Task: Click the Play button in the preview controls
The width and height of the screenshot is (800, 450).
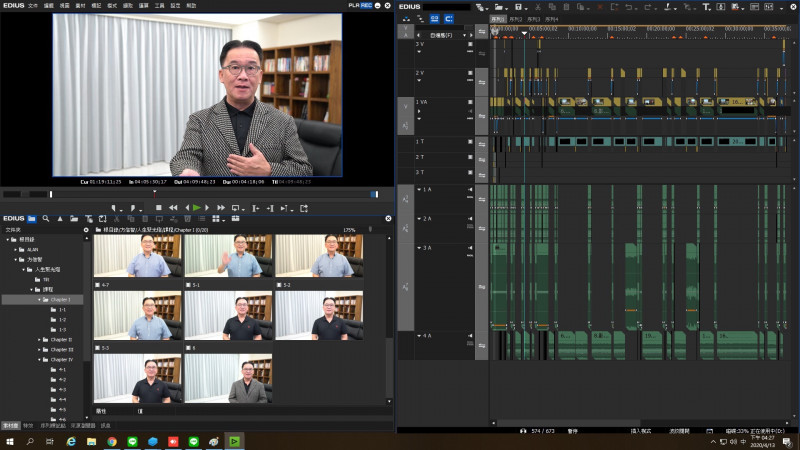Action: click(197, 207)
